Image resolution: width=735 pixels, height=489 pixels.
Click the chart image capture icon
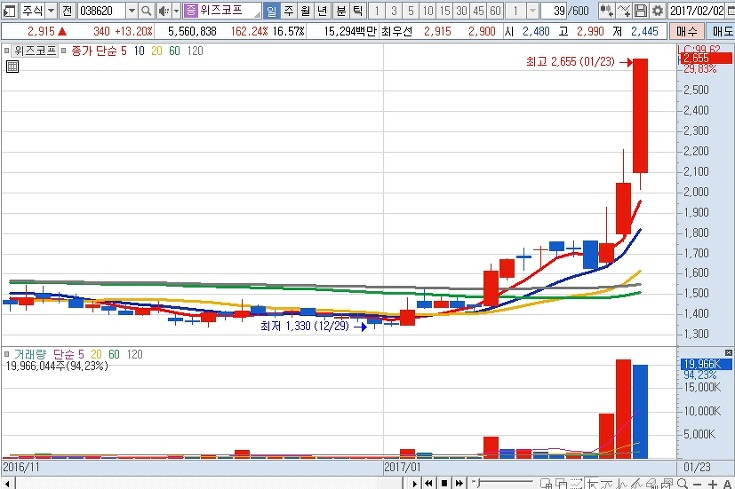667,483
